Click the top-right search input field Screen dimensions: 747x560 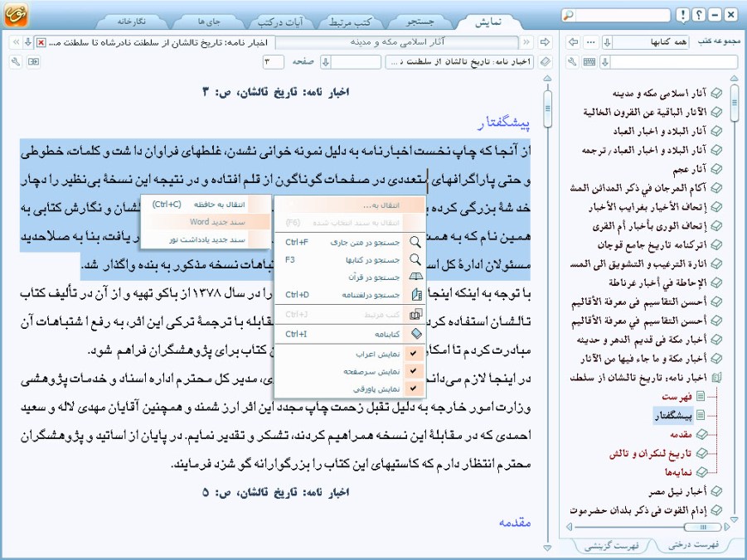point(622,15)
